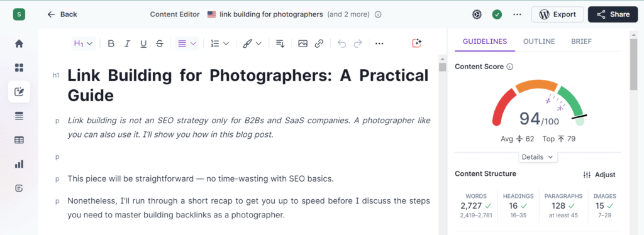Click the Content Score info icon
644x235 pixels.
pyautogui.click(x=510, y=67)
